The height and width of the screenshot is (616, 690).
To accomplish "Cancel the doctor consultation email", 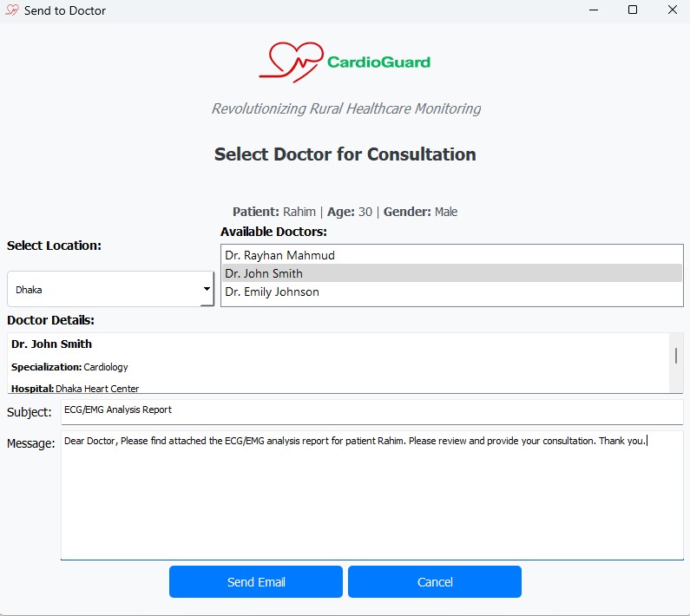I will pos(435,582).
